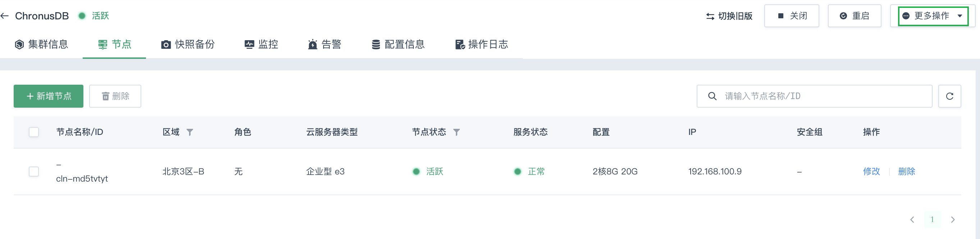Click 切换旧版 switch version link
This screenshot has height=239, width=980.
coord(729,16)
